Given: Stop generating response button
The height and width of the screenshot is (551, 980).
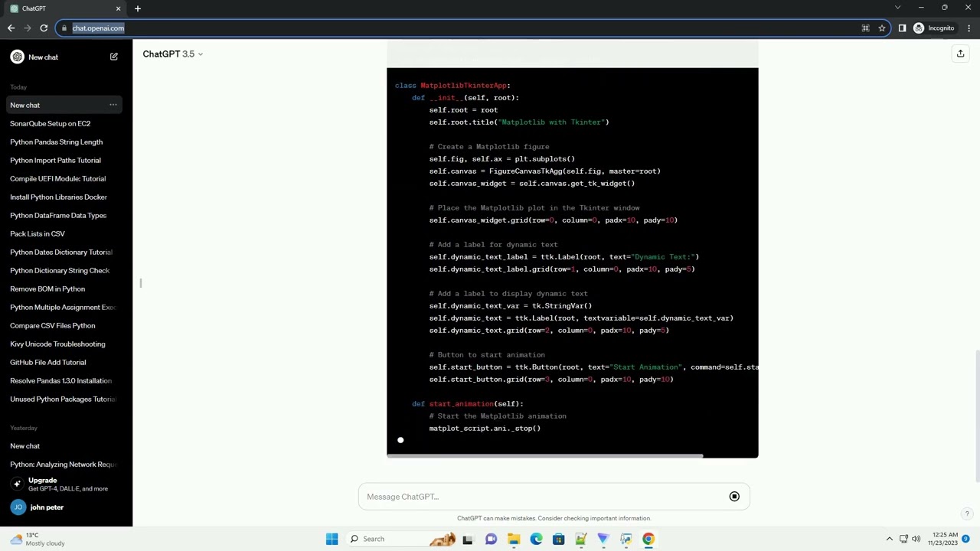Looking at the screenshot, I should (x=734, y=497).
